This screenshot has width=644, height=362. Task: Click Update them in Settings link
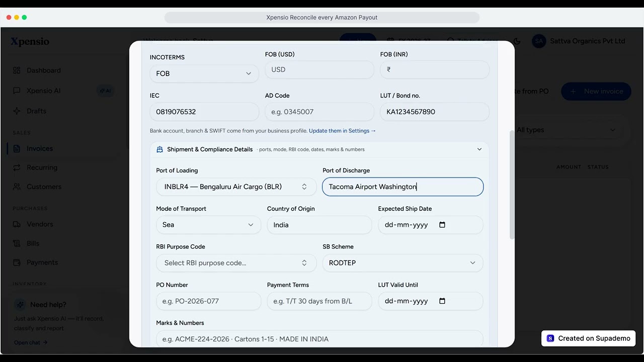342,131
